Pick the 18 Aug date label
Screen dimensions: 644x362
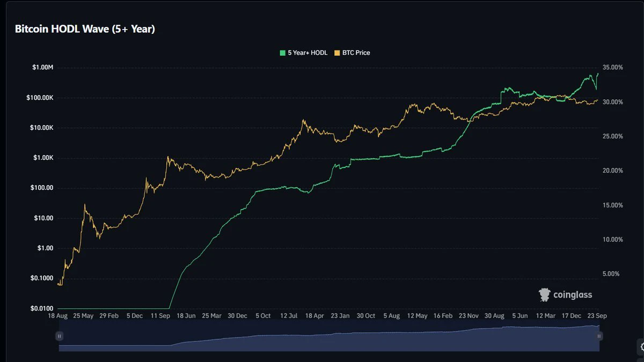click(x=57, y=316)
